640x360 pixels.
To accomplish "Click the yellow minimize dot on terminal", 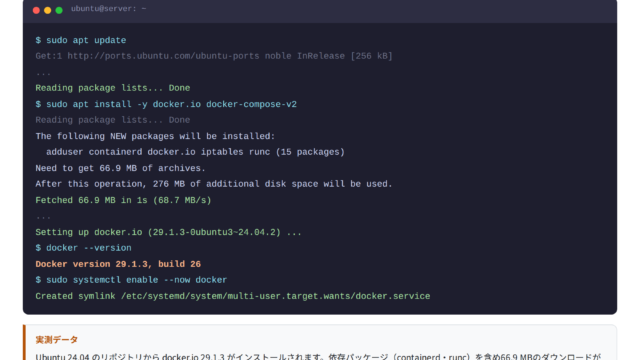I will [x=47, y=10].
